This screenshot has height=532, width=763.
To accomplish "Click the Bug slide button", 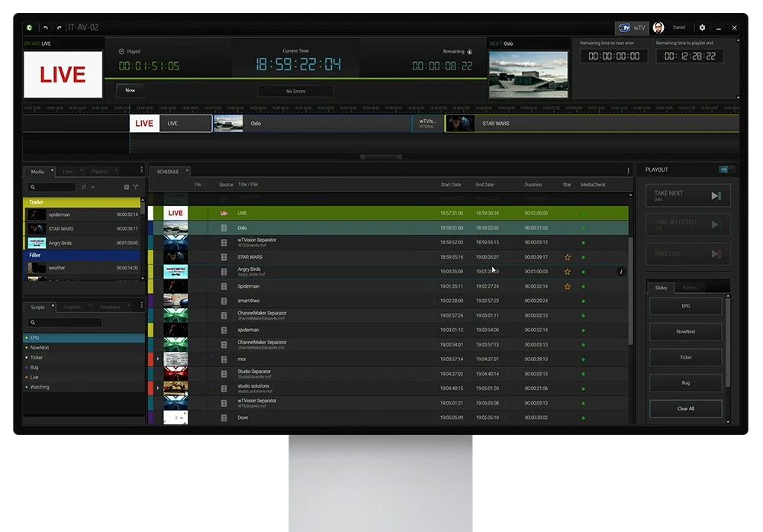I will pyautogui.click(x=686, y=382).
